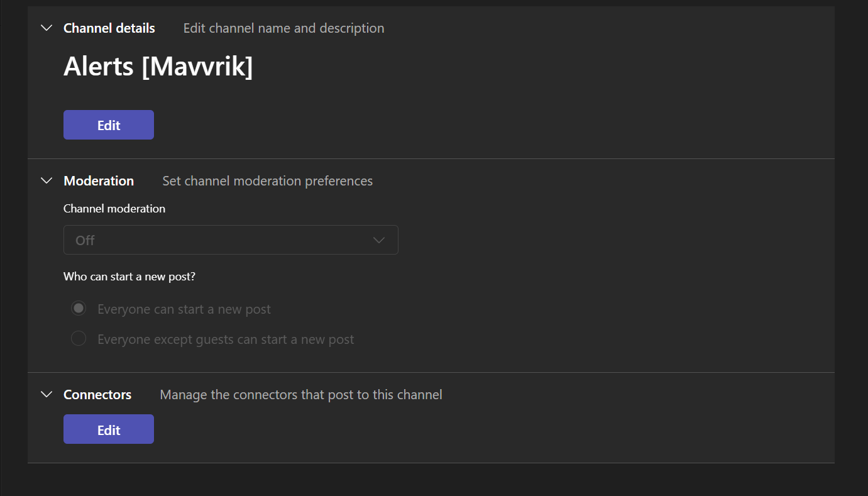Open the Channel moderation dropdown showing Off
The width and height of the screenshot is (868, 496).
[x=230, y=240]
